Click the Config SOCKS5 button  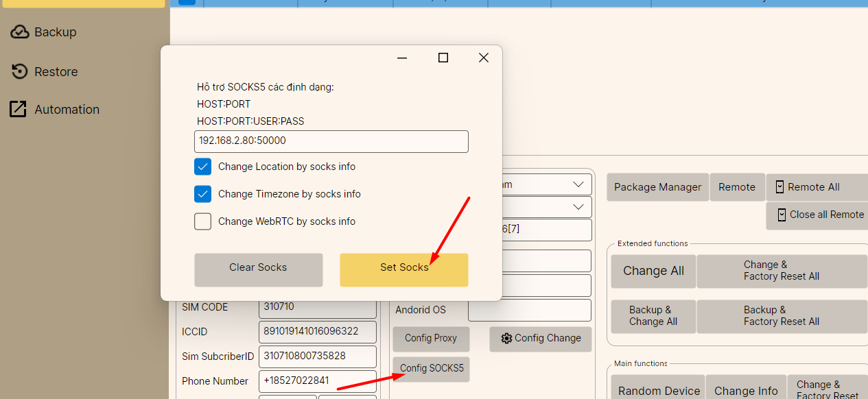click(x=431, y=369)
